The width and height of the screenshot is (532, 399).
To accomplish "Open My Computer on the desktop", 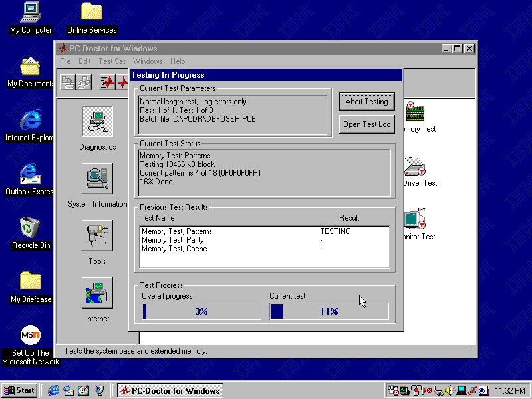I will [30, 12].
